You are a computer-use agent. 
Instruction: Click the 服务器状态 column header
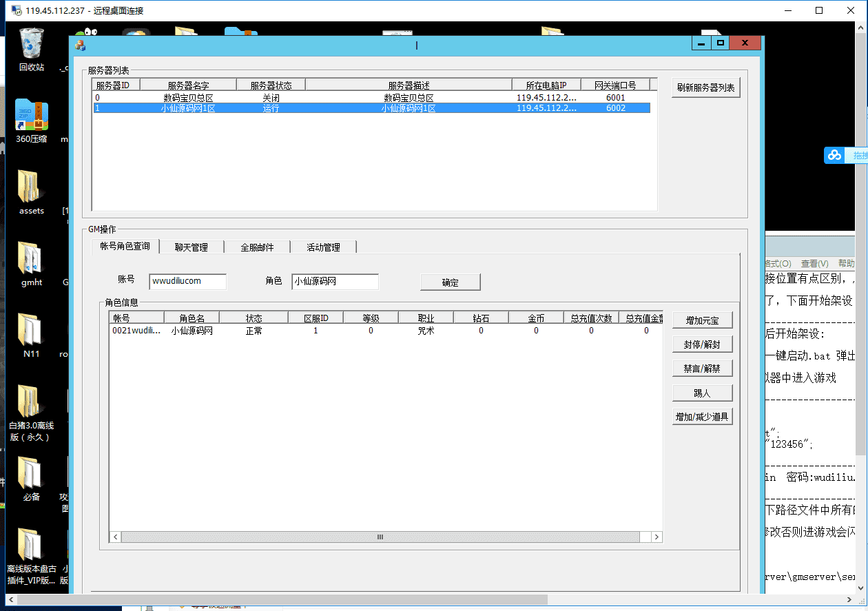271,85
